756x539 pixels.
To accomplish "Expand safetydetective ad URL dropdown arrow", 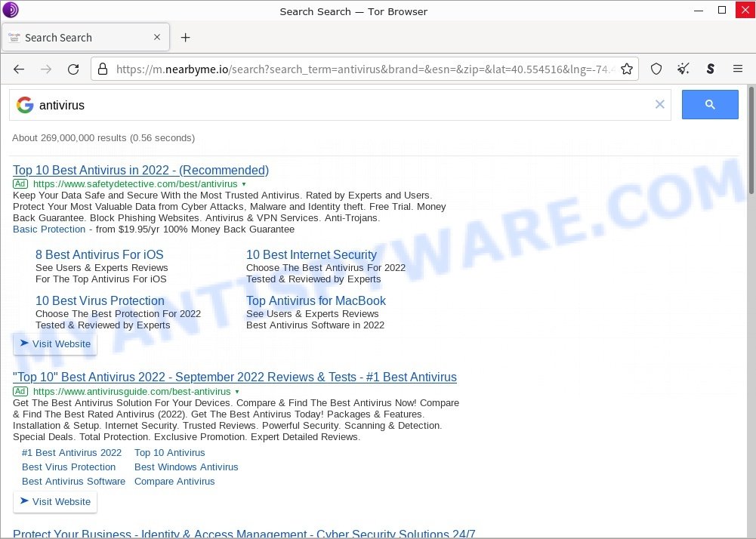I will (243, 184).
